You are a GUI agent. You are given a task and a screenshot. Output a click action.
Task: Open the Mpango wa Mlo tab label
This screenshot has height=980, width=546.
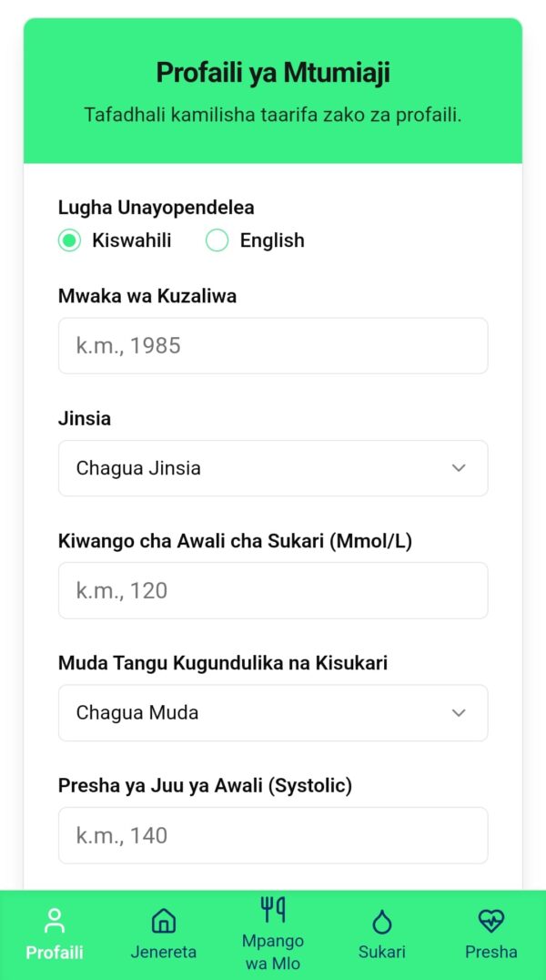point(273,952)
